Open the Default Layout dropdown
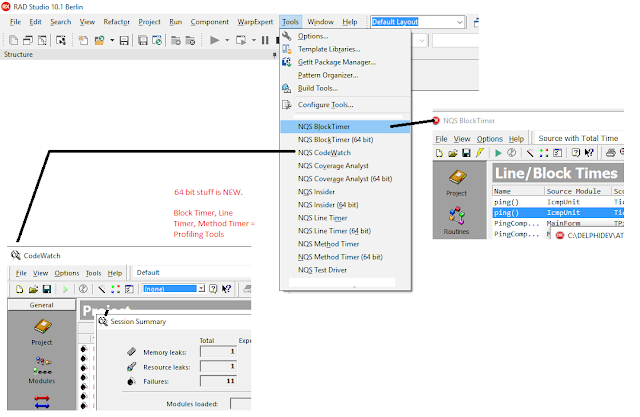This screenshot has width=640, height=417. [460, 22]
